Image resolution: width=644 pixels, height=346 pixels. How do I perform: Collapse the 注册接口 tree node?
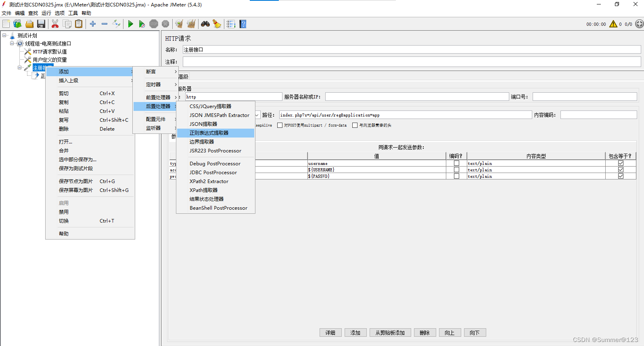(x=20, y=68)
